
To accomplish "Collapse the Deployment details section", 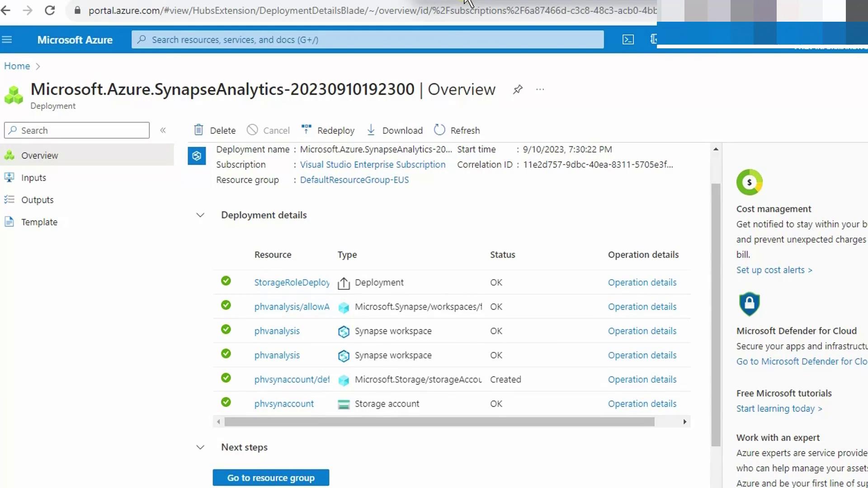I will coord(200,215).
